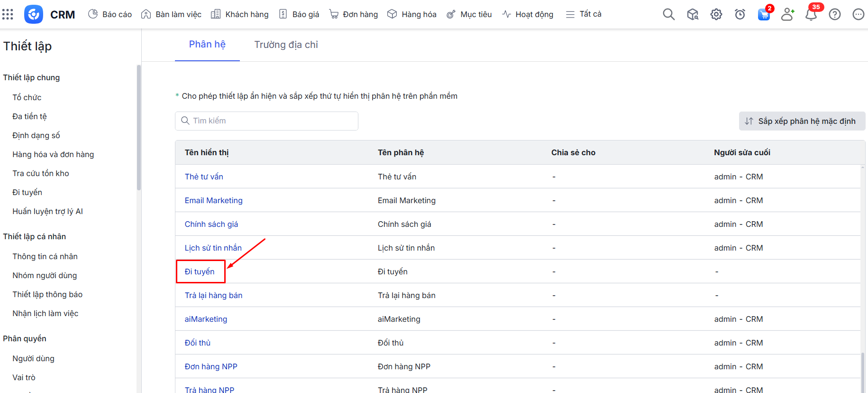This screenshot has height=393, width=868.
Task: Click the search magnifier icon in header
Action: pyautogui.click(x=668, y=14)
